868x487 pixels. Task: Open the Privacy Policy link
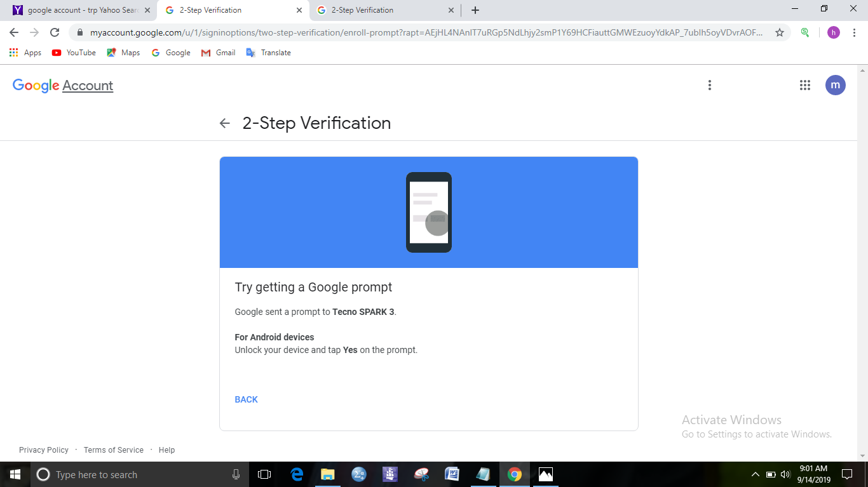44,450
